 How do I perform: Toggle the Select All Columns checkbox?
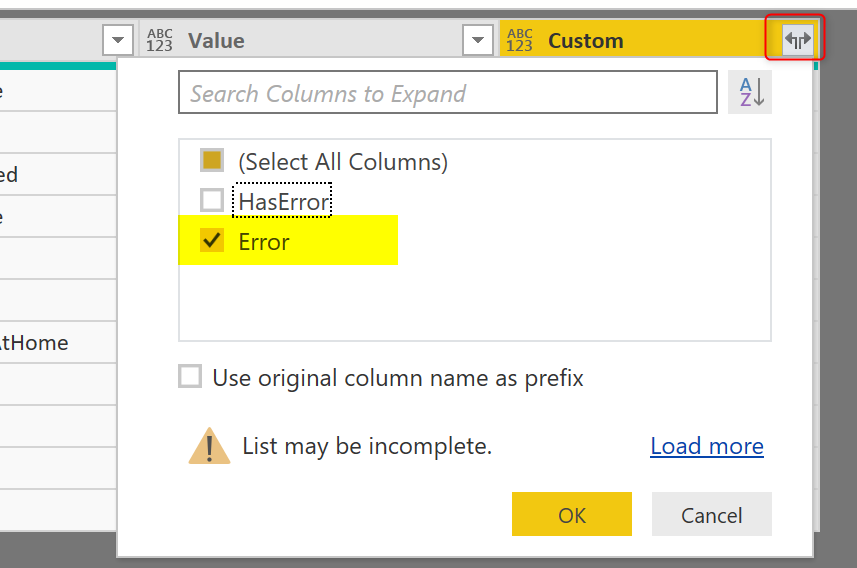pyautogui.click(x=212, y=161)
